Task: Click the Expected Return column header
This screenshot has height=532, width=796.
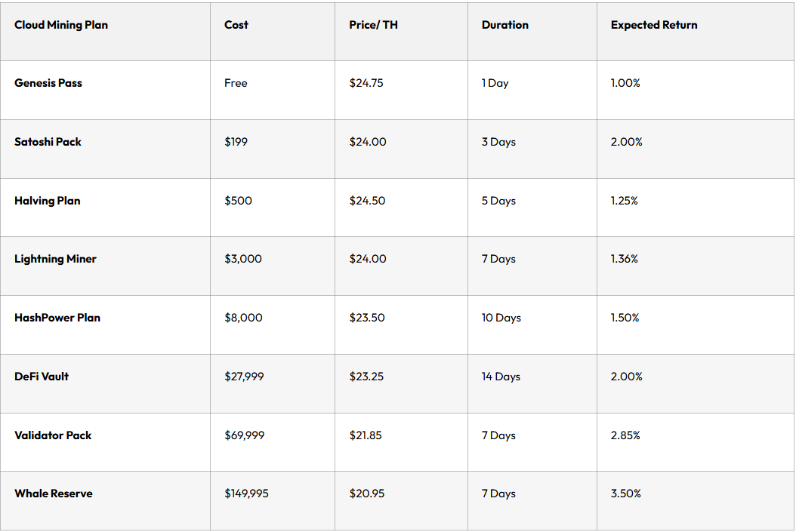Action: coord(654,25)
